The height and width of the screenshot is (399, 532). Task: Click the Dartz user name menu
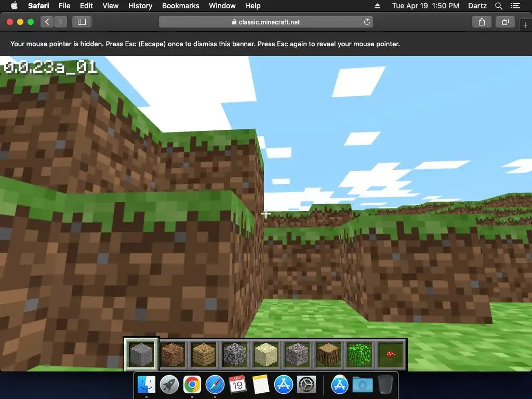477,6
